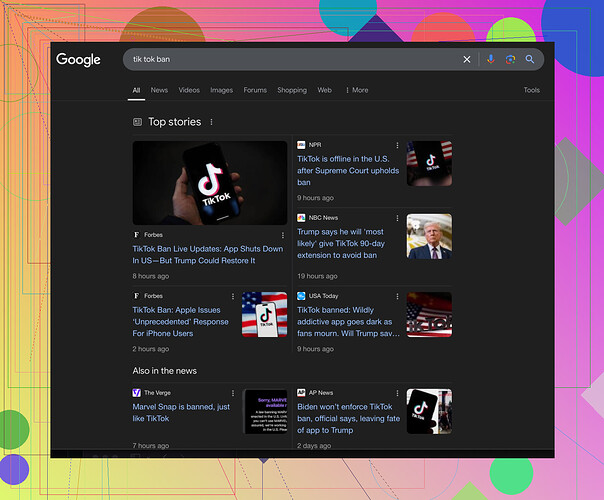Click the NPR source icon

click(301, 145)
